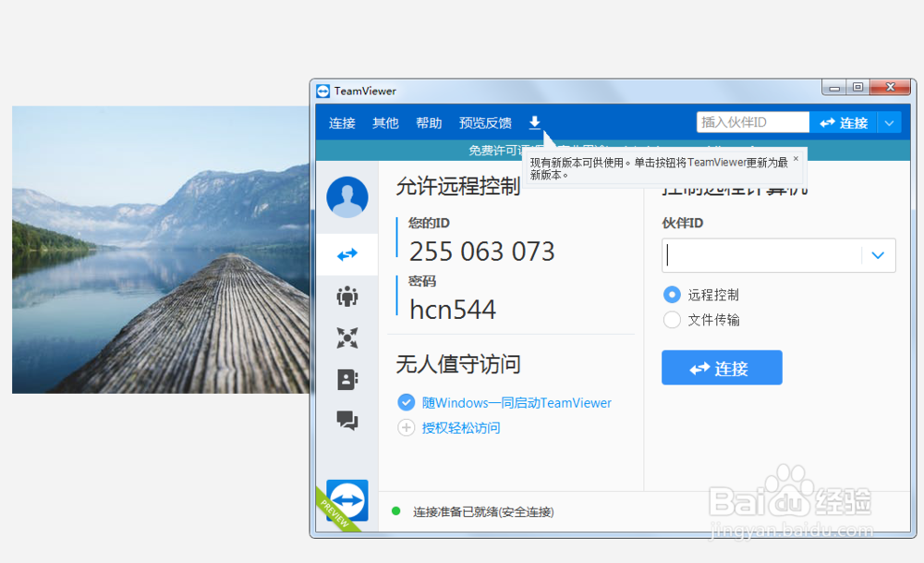Screen dimensions: 924x563
Task: Toggle 随Windows一同启动TeamViewer option
Action: coord(407,402)
